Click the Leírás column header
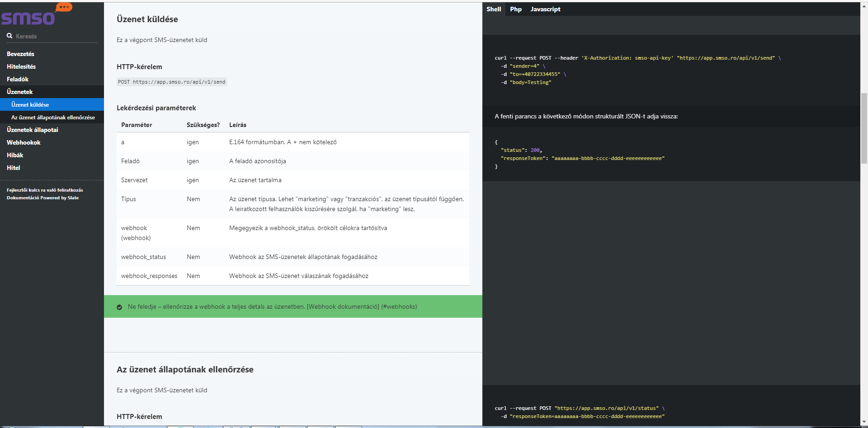 click(x=238, y=125)
